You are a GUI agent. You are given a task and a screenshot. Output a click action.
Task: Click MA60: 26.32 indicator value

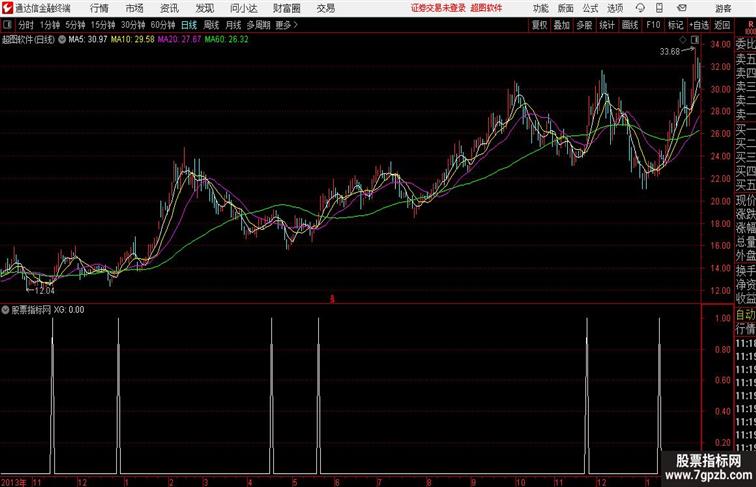click(227, 40)
